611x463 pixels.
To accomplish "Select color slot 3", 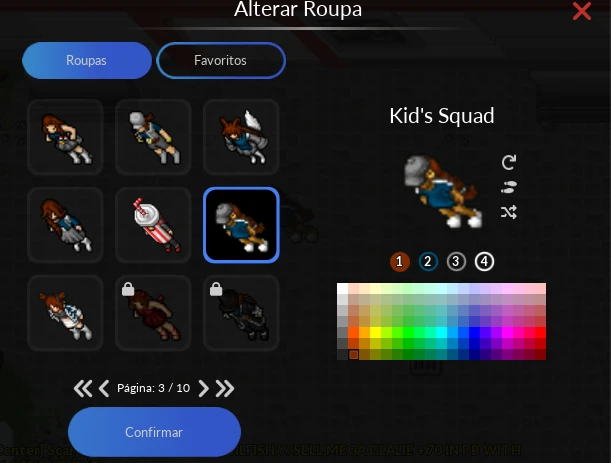I will [x=456, y=262].
